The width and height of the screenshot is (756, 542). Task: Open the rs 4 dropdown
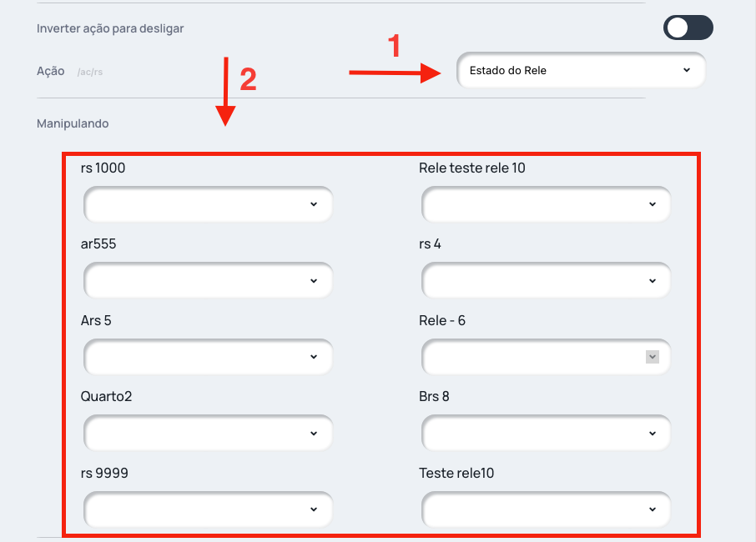click(546, 280)
